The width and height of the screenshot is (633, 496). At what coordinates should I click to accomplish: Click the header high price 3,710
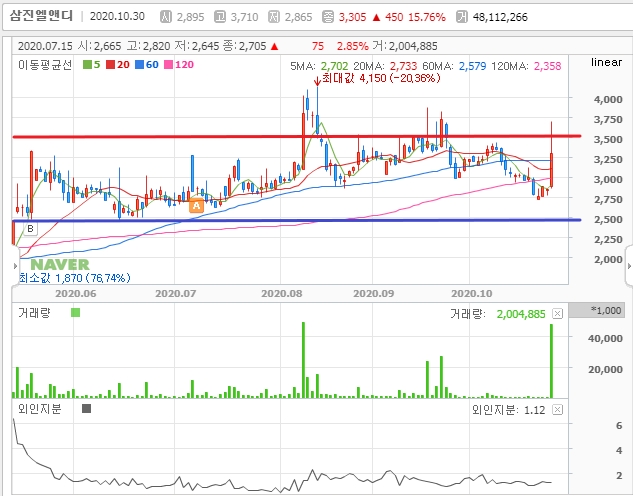pos(245,17)
